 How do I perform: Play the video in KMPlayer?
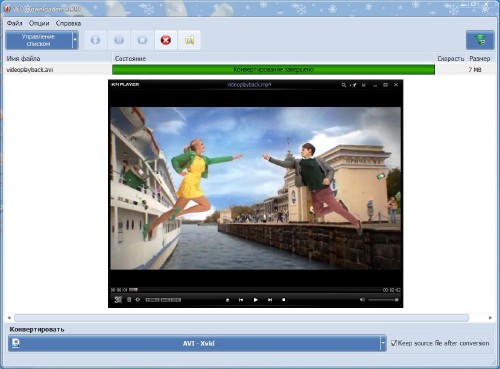pyautogui.click(x=256, y=300)
